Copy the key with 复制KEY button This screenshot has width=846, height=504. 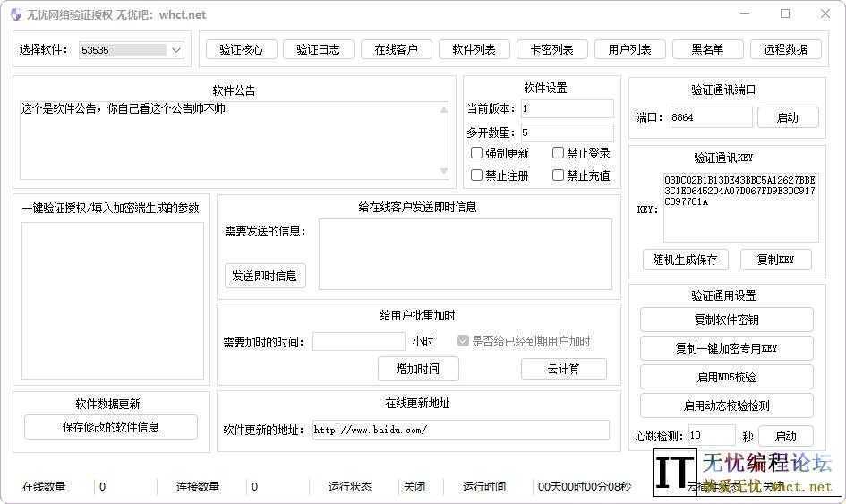(x=775, y=260)
